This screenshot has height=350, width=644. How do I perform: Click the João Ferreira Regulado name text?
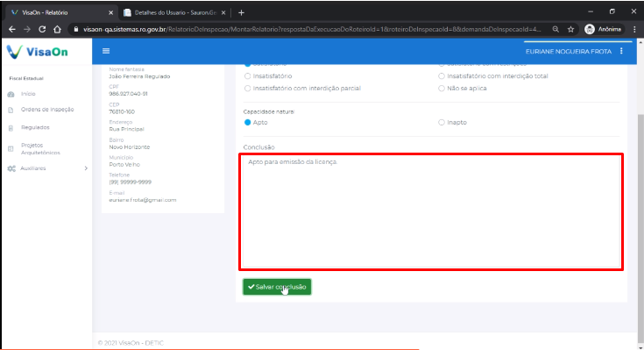click(139, 76)
